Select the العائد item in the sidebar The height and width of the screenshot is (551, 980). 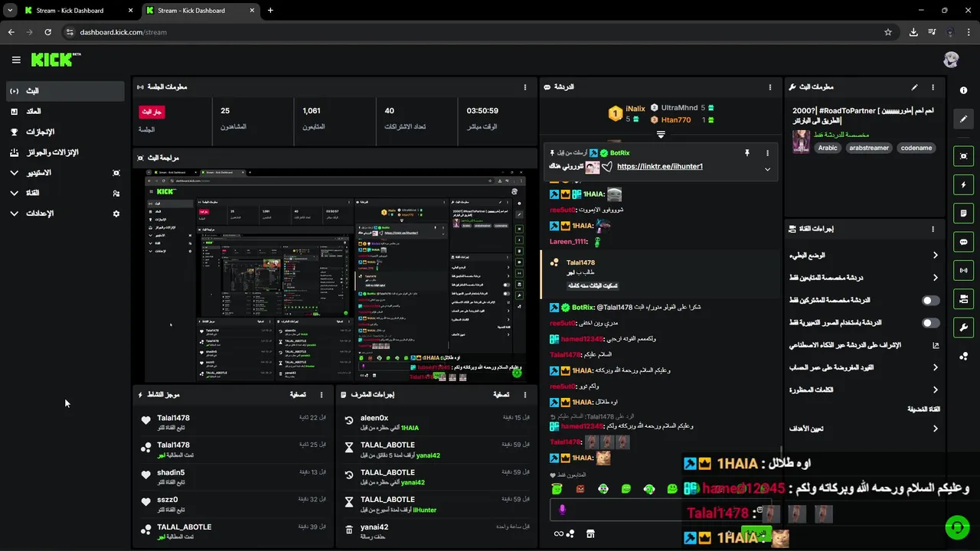tap(65, 112)
